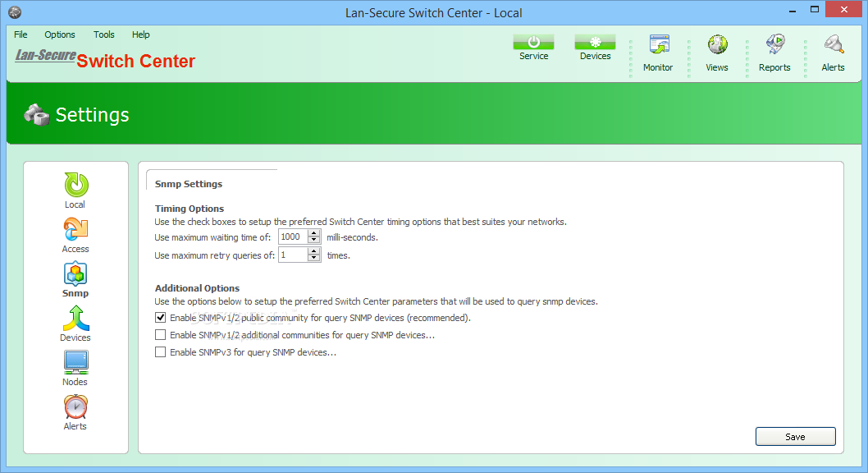Open the Options menu
Viewport: 868px width, 473px height.
[x=60, y=34]
